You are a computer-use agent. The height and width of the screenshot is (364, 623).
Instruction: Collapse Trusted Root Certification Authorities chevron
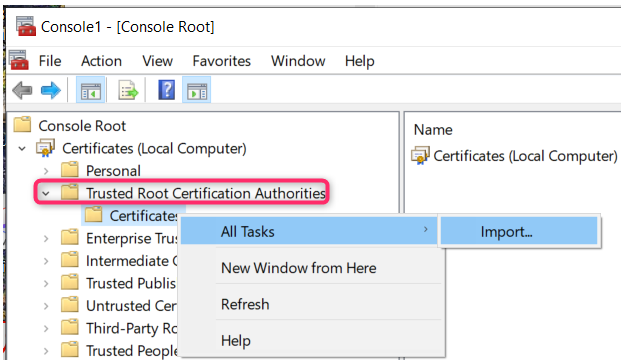click(x=46, y=194)
